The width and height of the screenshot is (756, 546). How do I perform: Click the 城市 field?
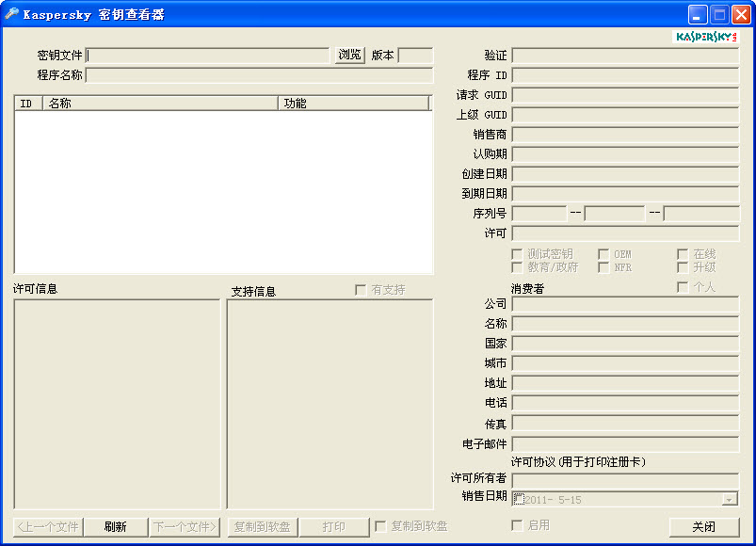[x=625, y=363]
